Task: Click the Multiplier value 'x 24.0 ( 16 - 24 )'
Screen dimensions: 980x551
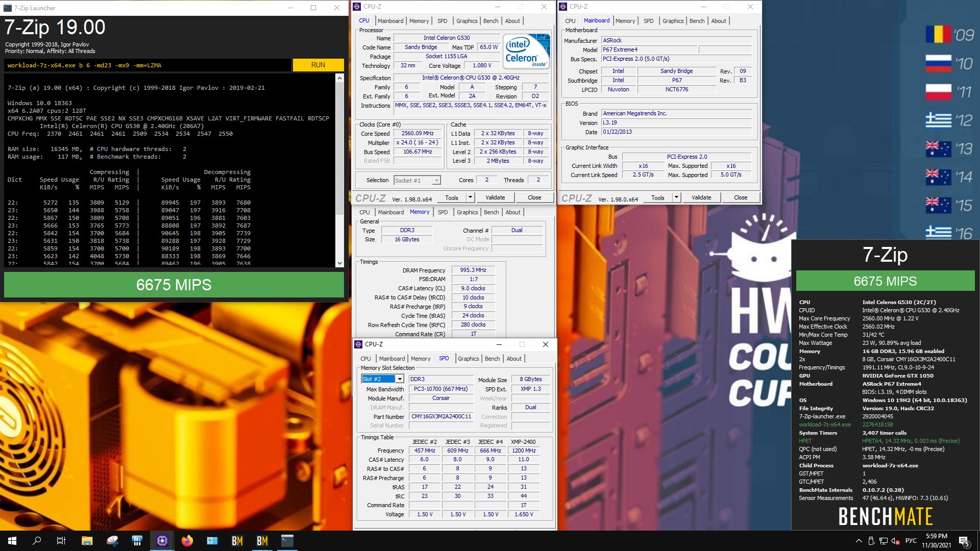Action: pos(418,142)
